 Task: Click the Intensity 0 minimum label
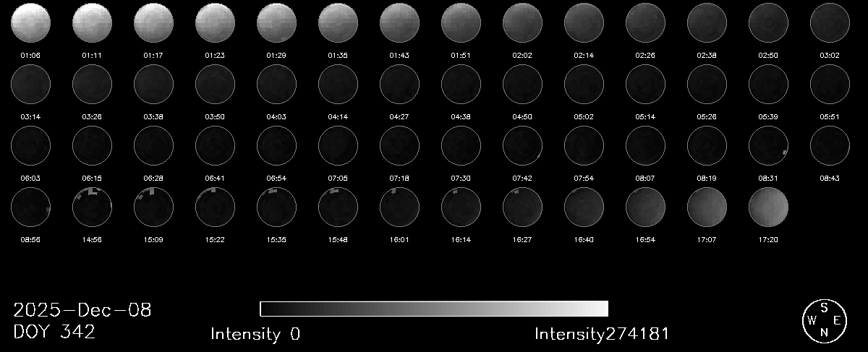(255, 334)
